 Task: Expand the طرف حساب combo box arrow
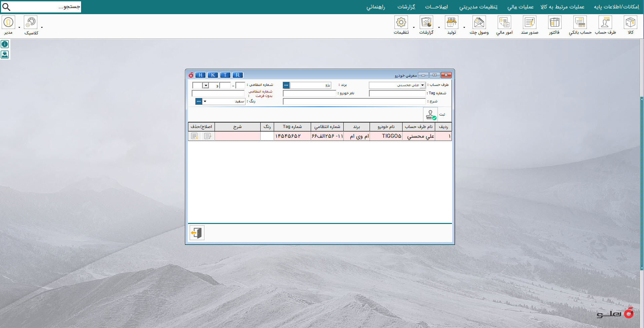(x=423, y=86)
